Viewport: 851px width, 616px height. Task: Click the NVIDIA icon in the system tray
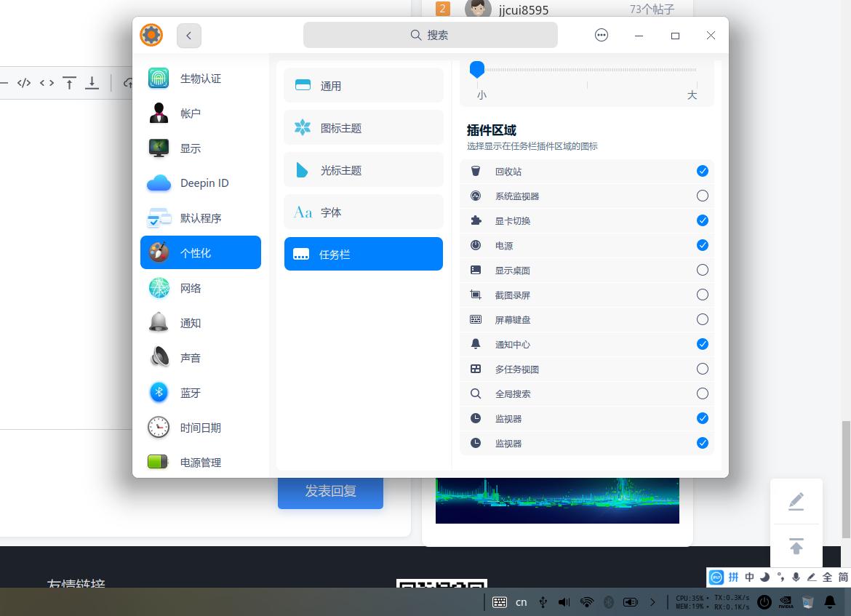pos(786,602)
